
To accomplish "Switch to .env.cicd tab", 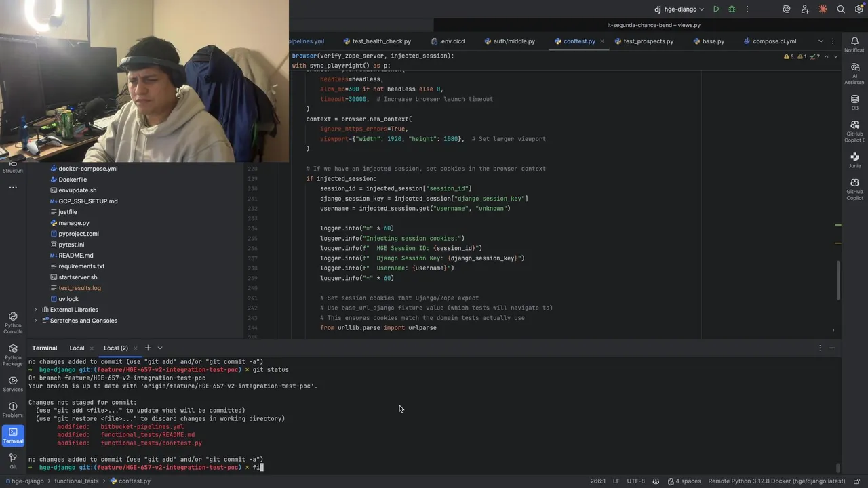I will (448, 41).
